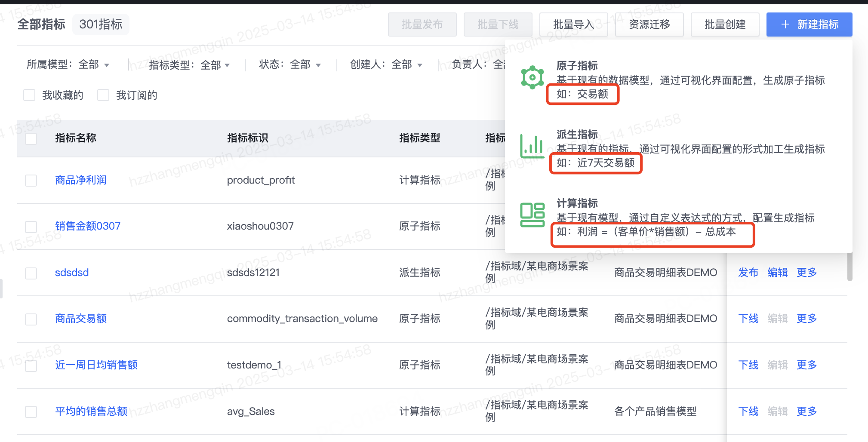Click the table's vertical scrollbar

[x=850, y=267]
